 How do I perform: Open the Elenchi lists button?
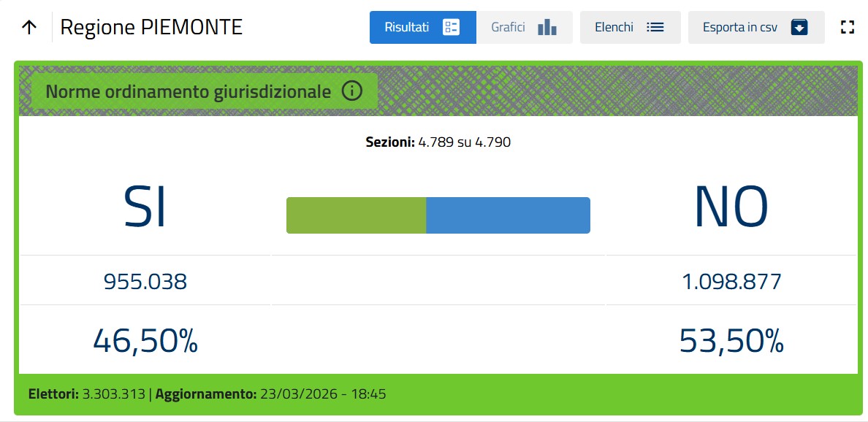(x=614, y=28)
